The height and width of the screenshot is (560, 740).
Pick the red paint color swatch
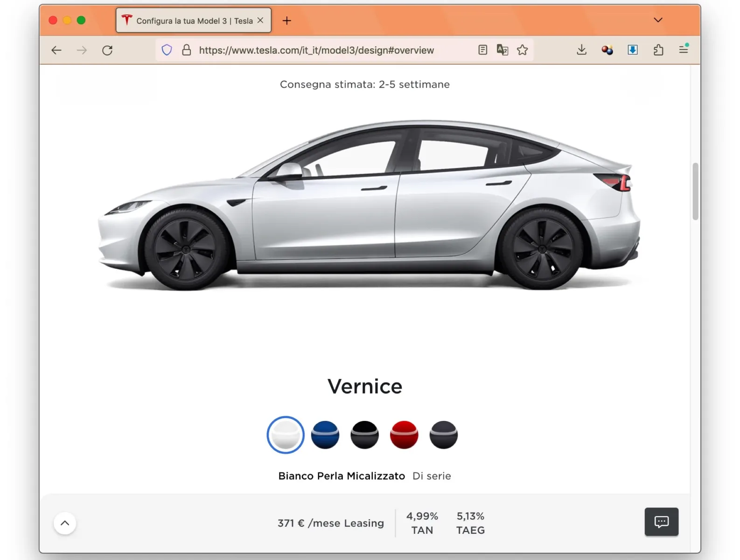point(404,435)
